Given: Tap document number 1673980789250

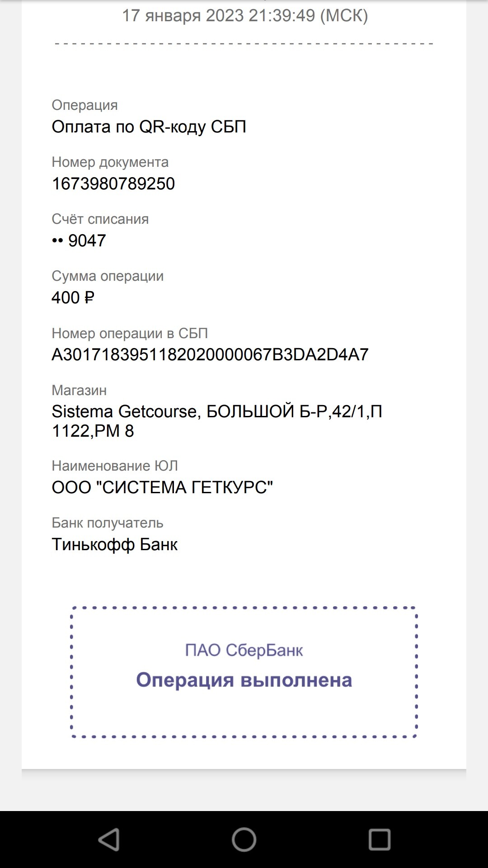Looking at the screenshot, I should point(113,184).
